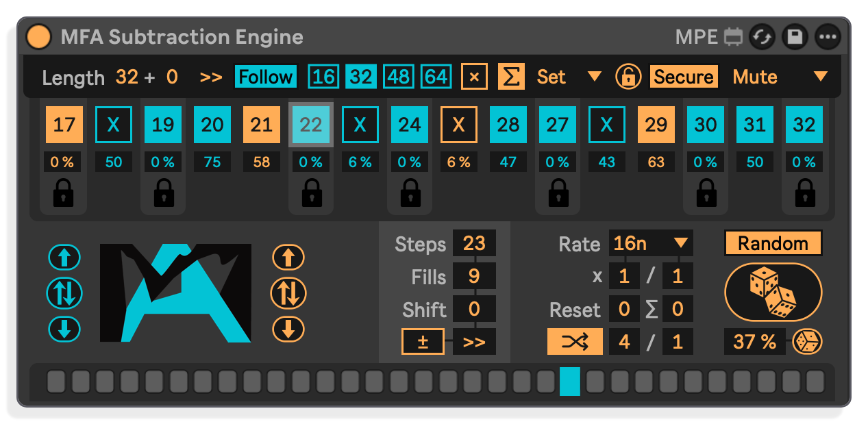
Task: Toggle step 29 in the sequencer row
Action: point(656,125)
